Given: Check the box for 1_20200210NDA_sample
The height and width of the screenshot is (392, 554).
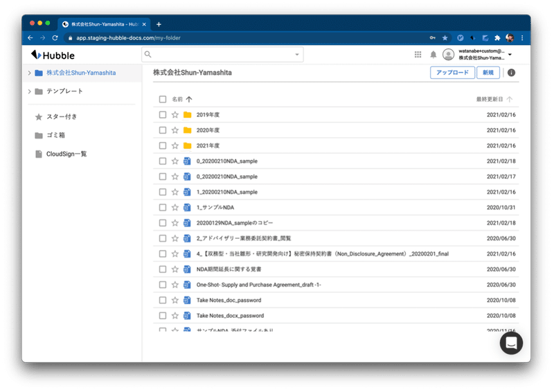Looking at the screenshot, I should pos(163,192).
